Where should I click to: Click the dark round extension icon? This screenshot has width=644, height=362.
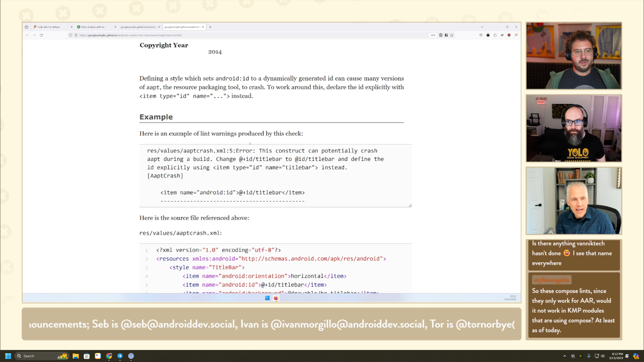488,35
